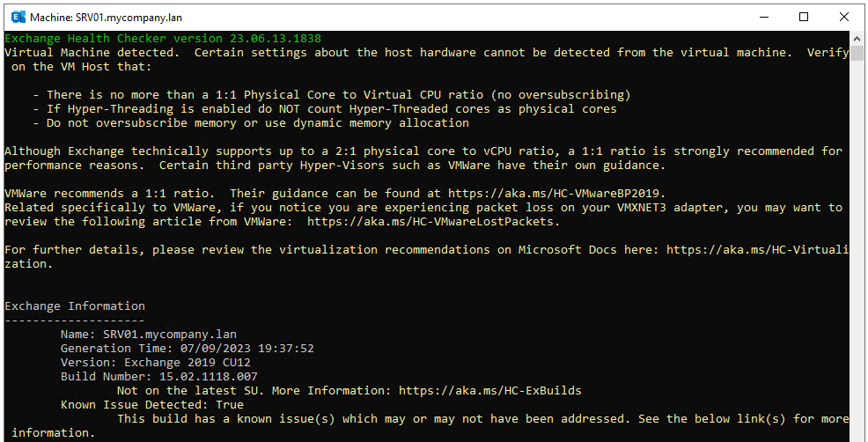This screenshot has width=868, height=442.
Task: Minimize the SRV01 console window
Action: pyautogui.click(x=764, y=18)
